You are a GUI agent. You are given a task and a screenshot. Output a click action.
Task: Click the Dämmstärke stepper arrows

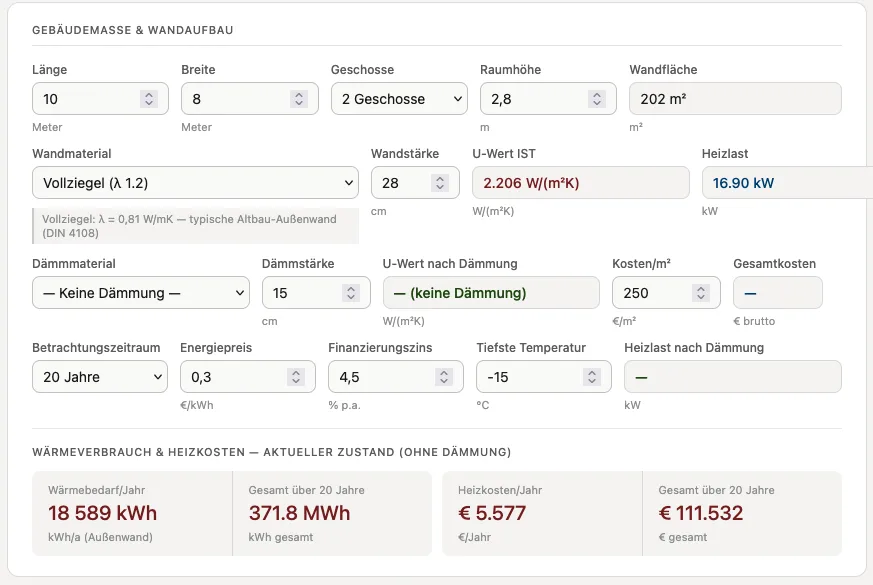[x=350, y=293]
